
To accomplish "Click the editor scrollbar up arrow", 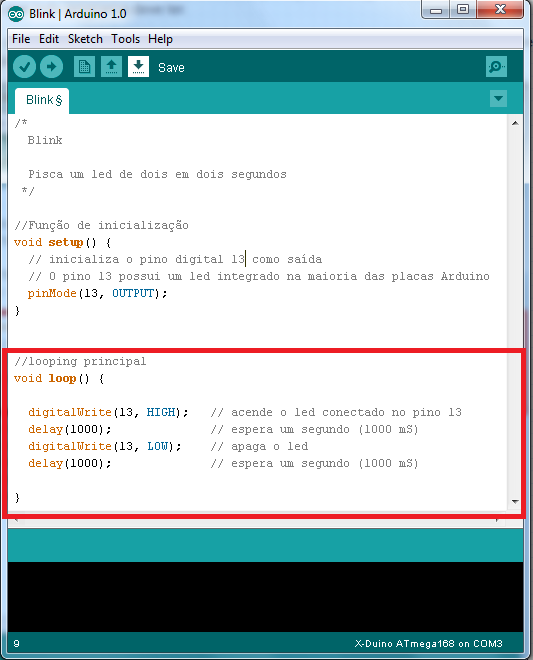I will [x=515, y=123].
